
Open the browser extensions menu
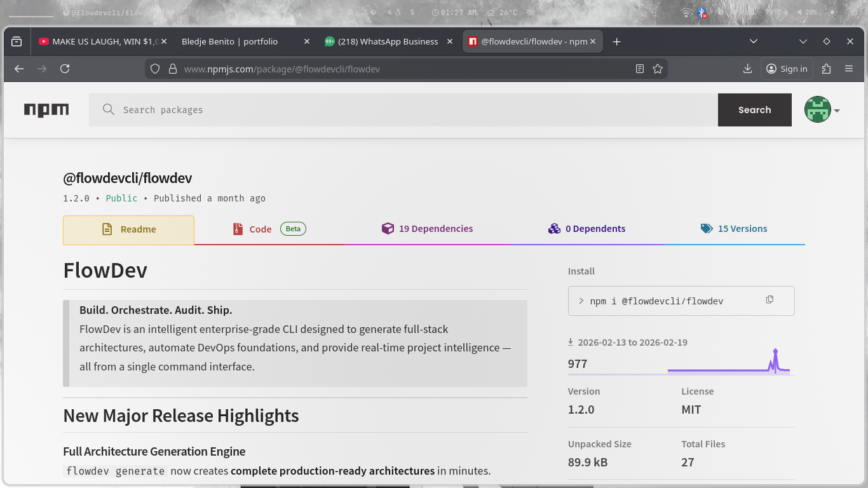(826, 69)
